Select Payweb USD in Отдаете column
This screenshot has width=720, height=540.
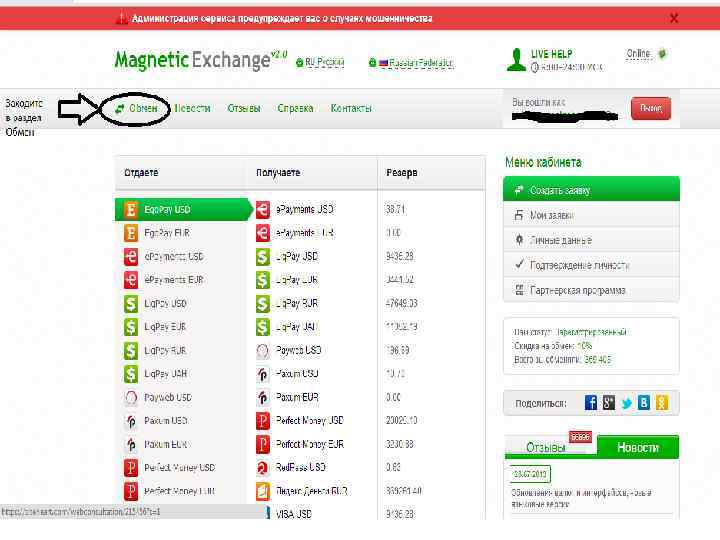click(x=158, y=397)
